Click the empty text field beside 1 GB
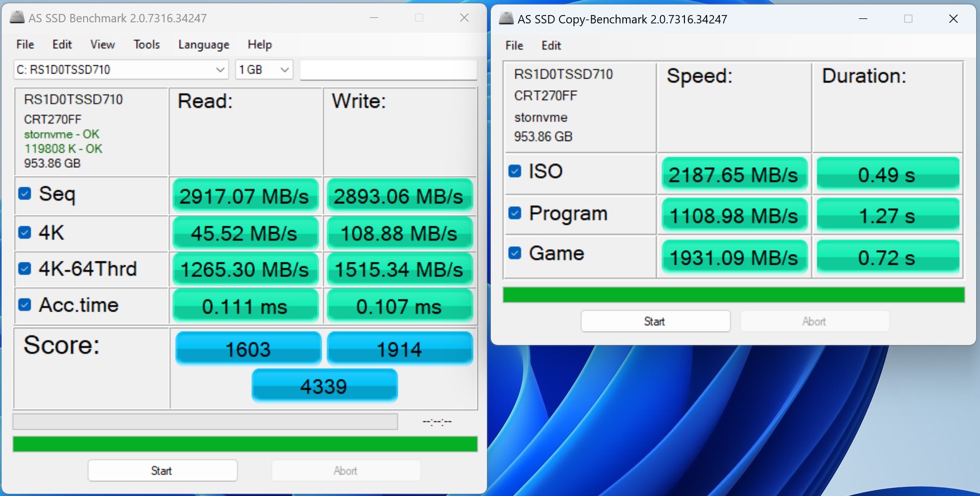 [x=388, y=70]
